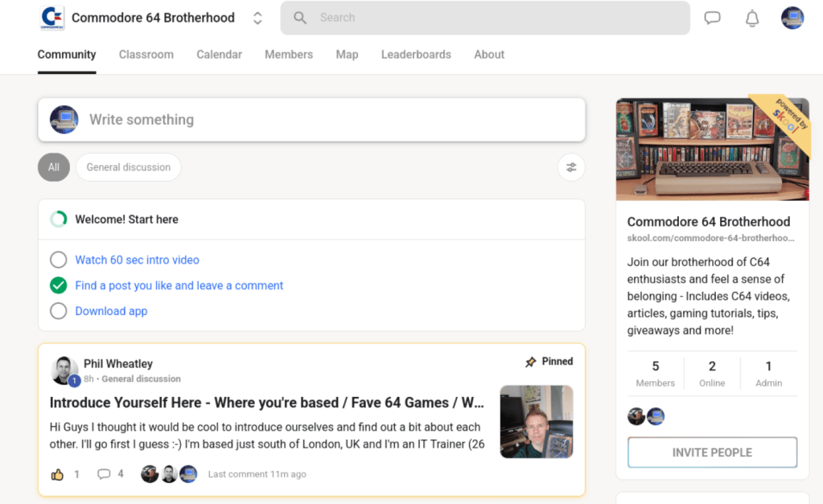
Task: Expand the community switcher chevrons
Action: (257, 18)
